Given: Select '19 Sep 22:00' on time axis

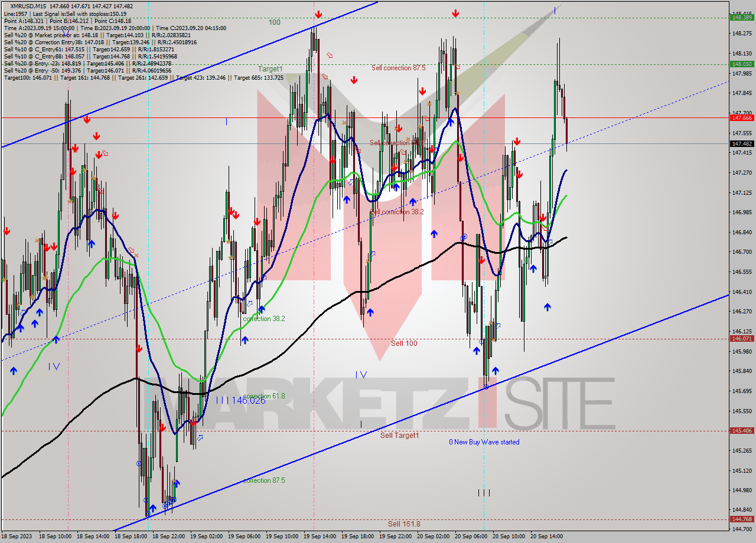Looking at the screenshot, I should (x=396, y=537).
